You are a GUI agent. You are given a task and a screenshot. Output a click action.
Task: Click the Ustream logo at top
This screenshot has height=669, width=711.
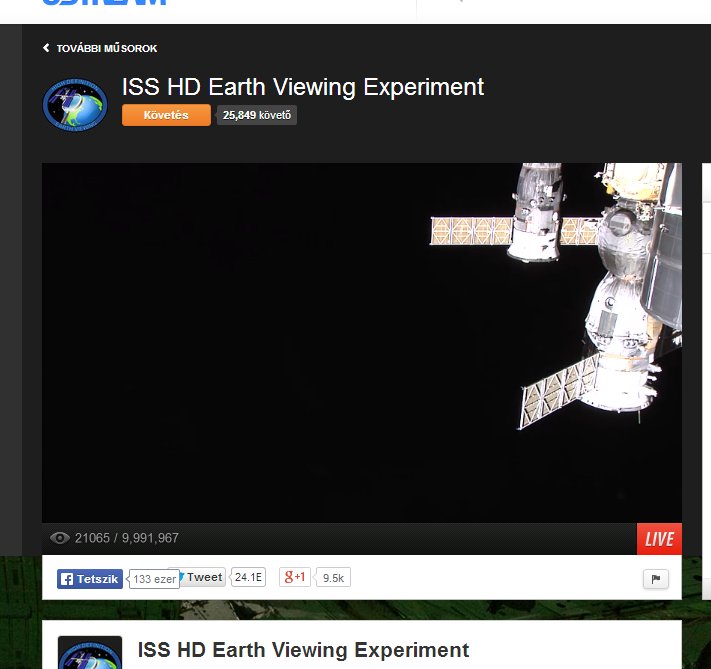pyautogui.click(x=105, y=2)
